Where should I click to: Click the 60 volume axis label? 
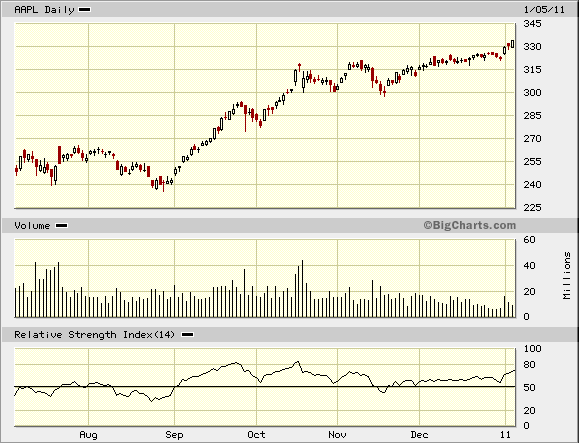[x=530, y=240]
